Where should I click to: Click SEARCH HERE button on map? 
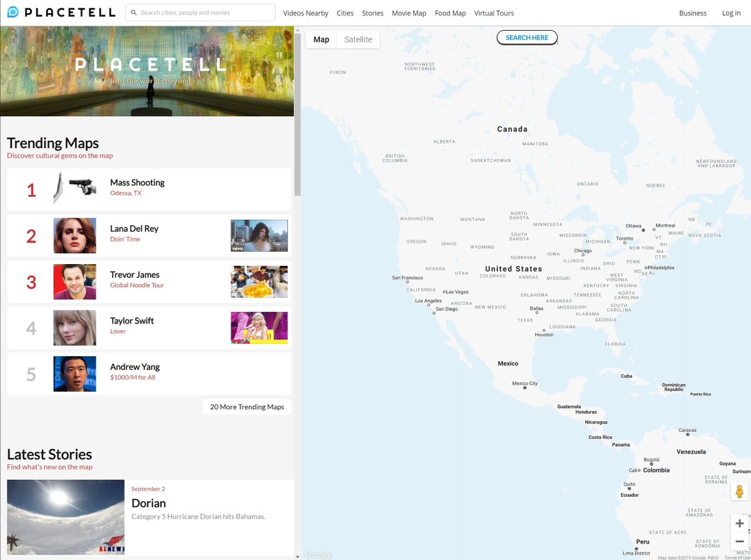[x=527, y=38]
